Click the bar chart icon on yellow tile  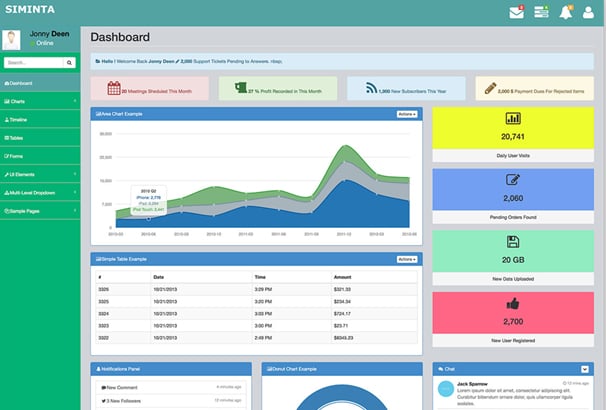tap(513, 118)
